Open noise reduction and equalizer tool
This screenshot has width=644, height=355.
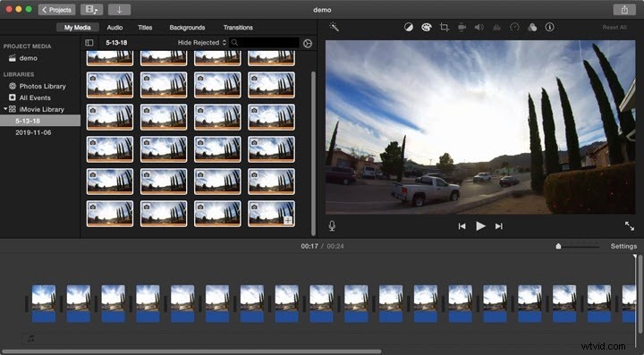pos(496,28)
